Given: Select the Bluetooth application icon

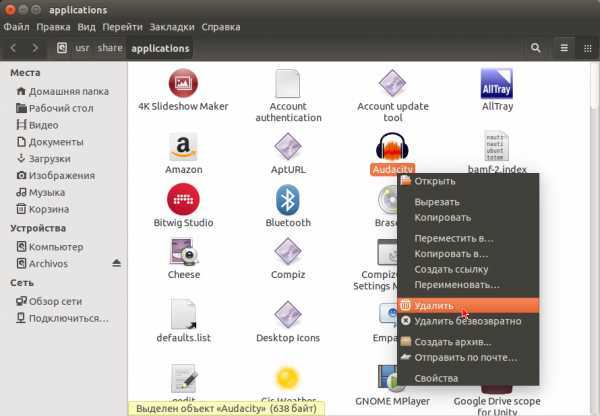Looking at the screenshot, I should point(288,199).
